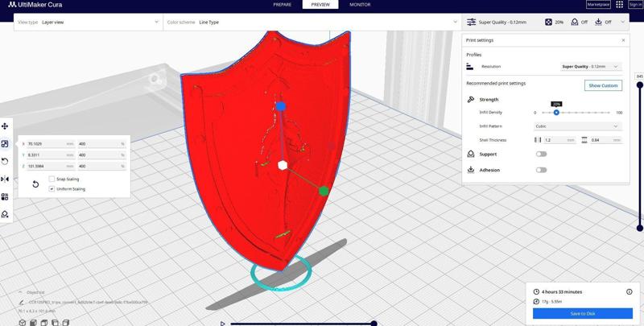
Task: Select the Scale tool in left toolbar
Action: pos(5,144)
